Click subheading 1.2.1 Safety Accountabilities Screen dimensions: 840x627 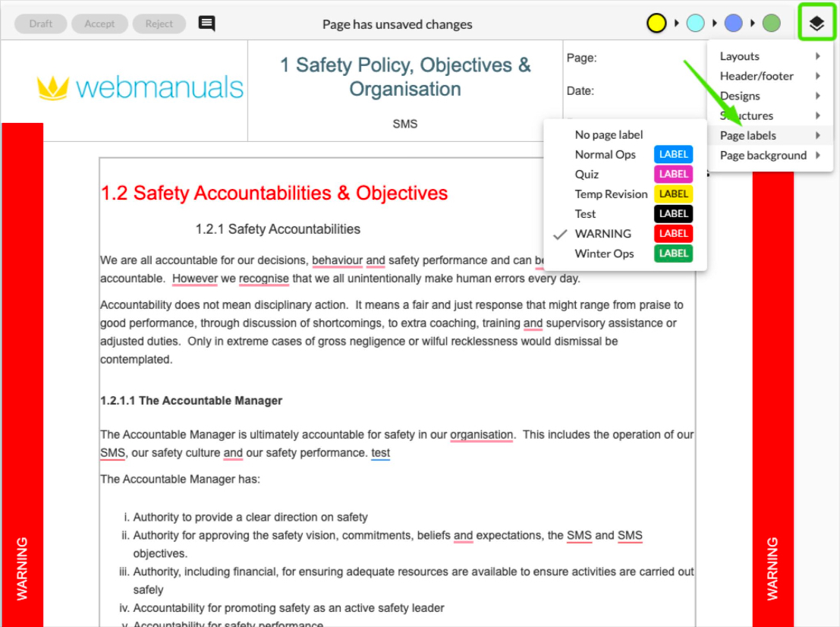pos(278,229)
